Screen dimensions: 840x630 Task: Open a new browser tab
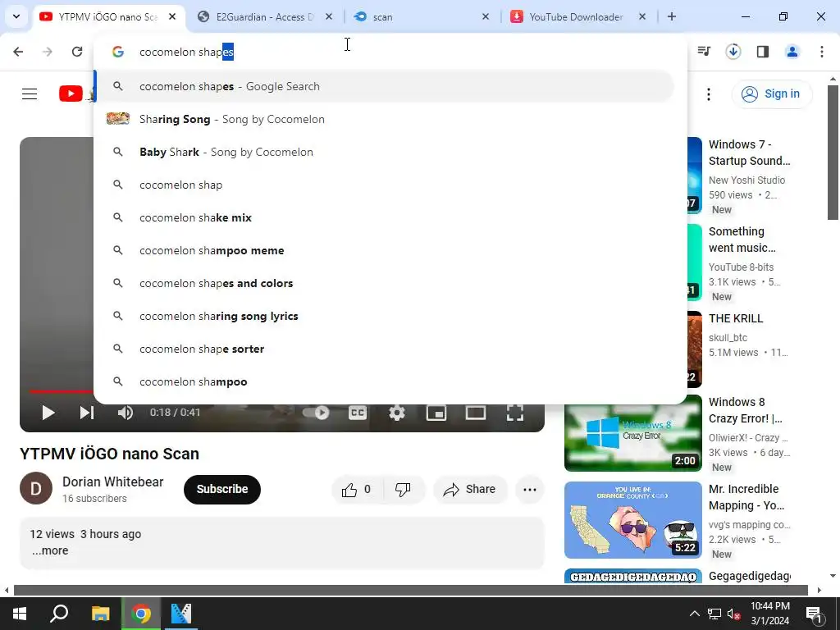(x=672, y=16)
